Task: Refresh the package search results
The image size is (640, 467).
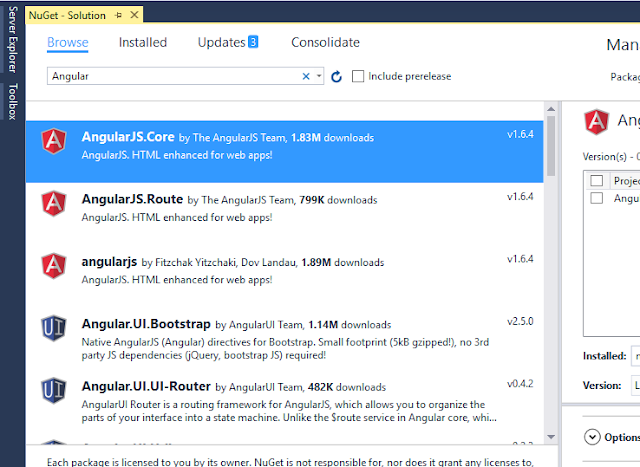Action: coord(336,76)
